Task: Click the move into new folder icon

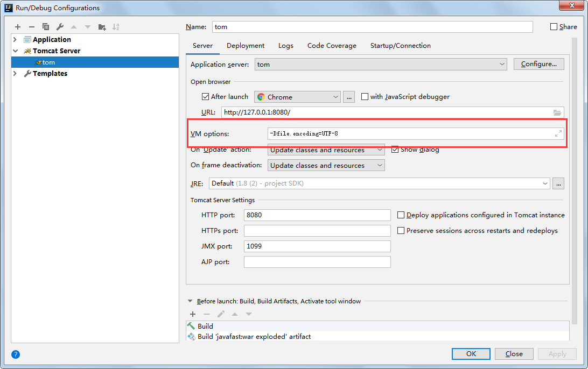Action: [x=102, y=27]
